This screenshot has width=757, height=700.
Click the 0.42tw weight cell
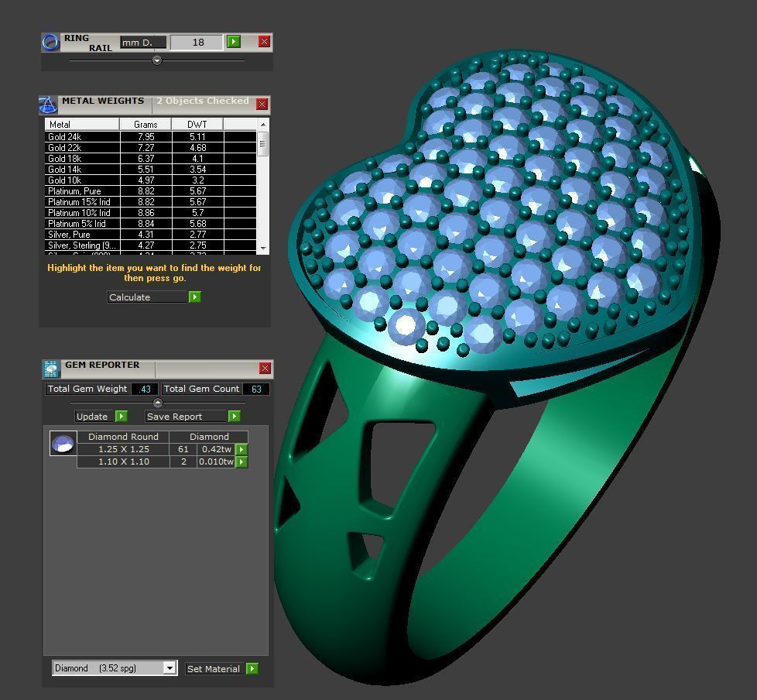click(216, 449)
